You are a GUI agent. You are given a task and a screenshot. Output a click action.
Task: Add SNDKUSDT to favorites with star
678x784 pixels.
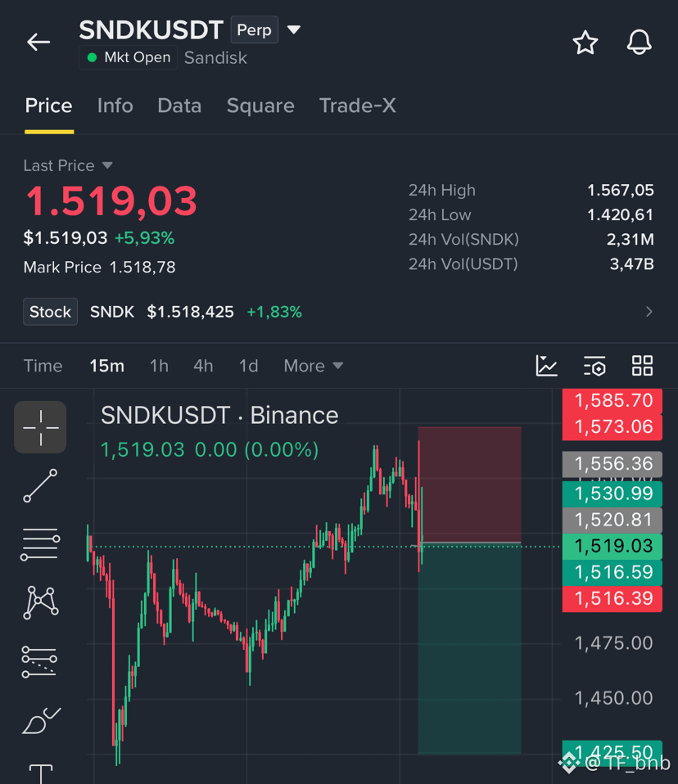[x=585, y=43]
